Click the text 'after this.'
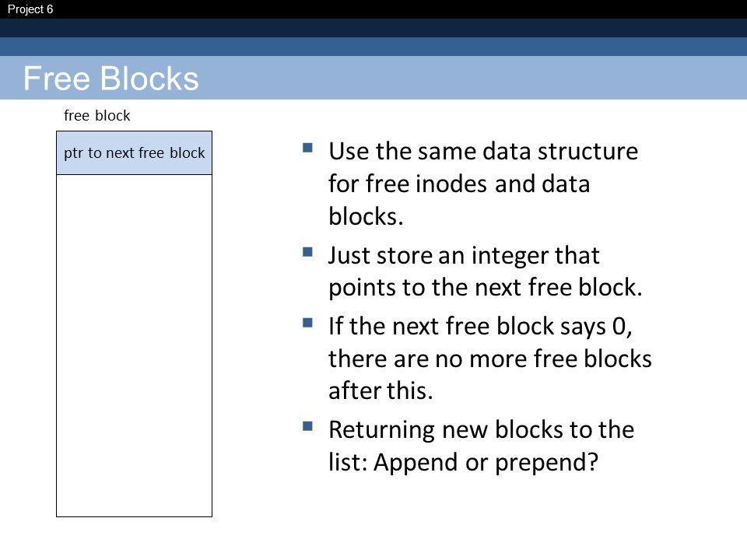Image resolution: width=747 pixels, height=560 pixels. (x=381, y=390)
